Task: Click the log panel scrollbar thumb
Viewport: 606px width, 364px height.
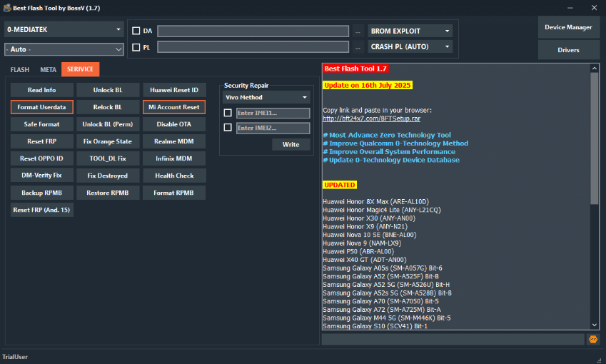Action: 594,138
